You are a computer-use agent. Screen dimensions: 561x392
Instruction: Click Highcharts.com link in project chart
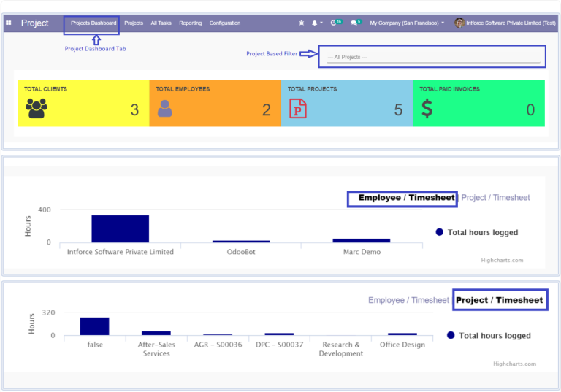pyautogui.click(x=514, y=364)
